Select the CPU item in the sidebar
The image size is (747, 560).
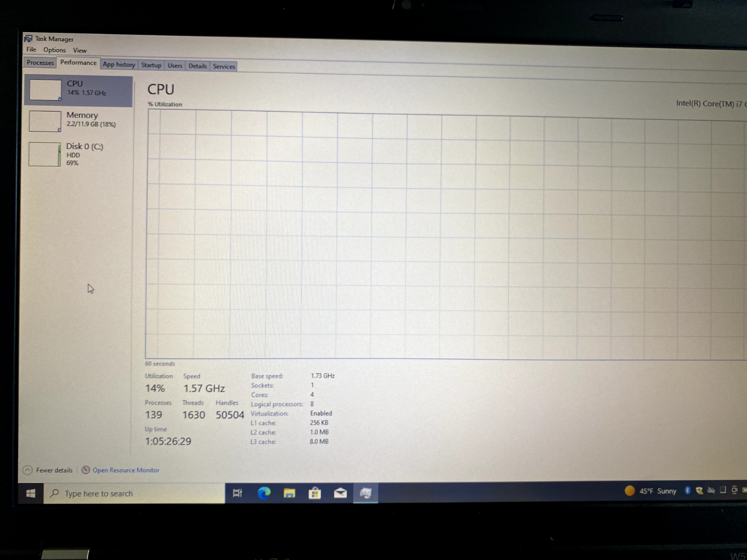click(78, 91)
